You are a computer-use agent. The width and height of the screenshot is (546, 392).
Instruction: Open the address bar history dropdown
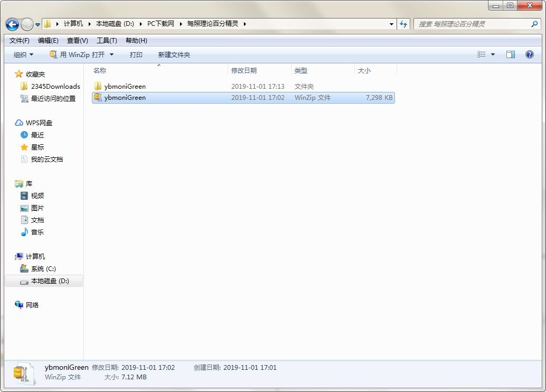(x=391, y=24)
